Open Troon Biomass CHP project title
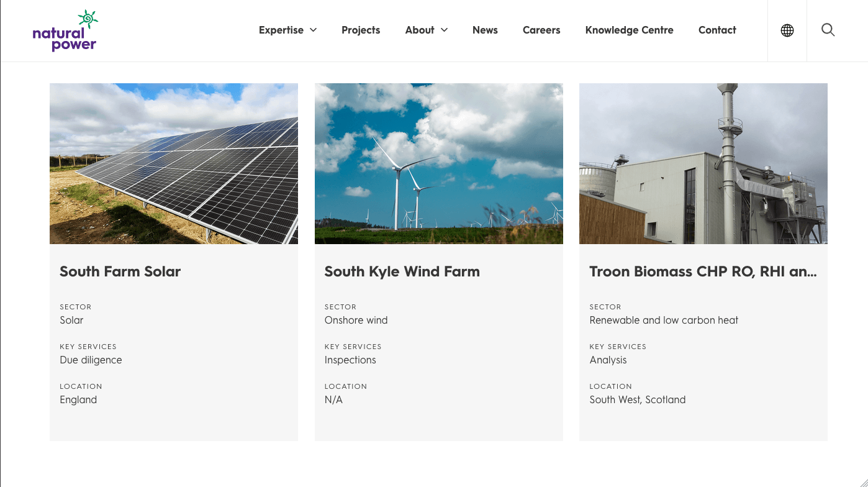 703,271
